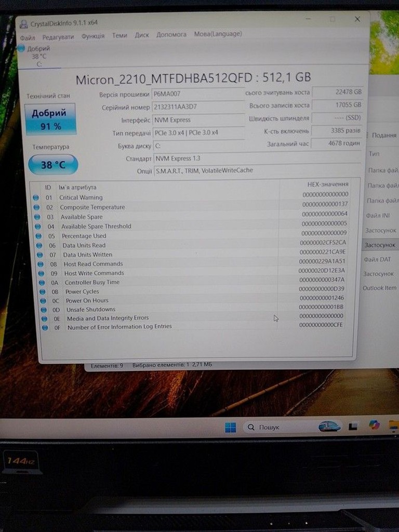Select the Composite Temperature attribute row
The height and width of the screenshot is (532, 399).
pyautogui.click(x=191, y=206)
